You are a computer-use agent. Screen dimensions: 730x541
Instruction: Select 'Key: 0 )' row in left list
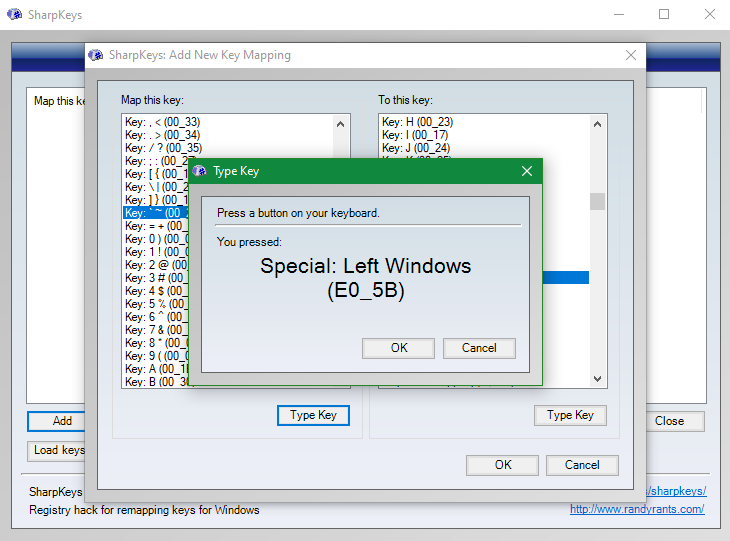click(156, 239)
